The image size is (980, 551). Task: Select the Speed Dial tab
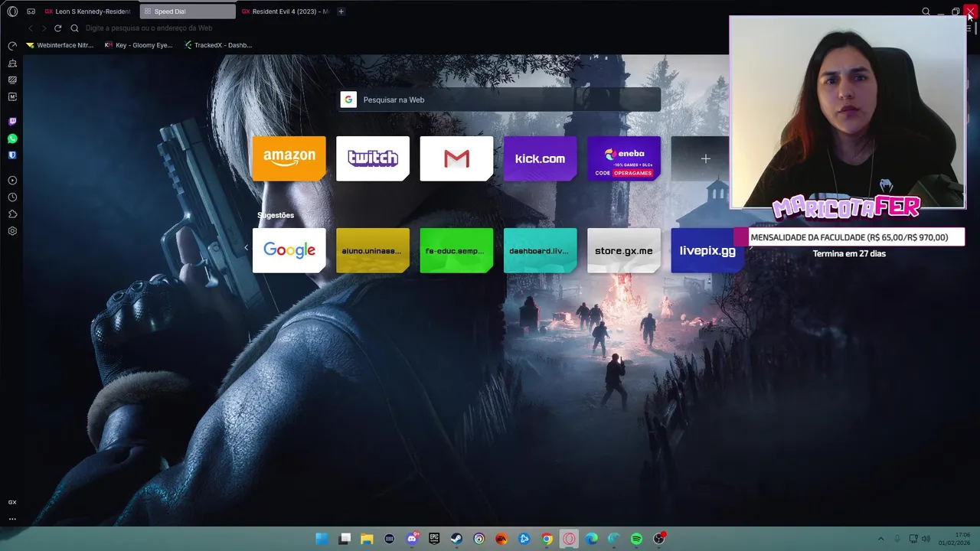(x=188, y=11)
